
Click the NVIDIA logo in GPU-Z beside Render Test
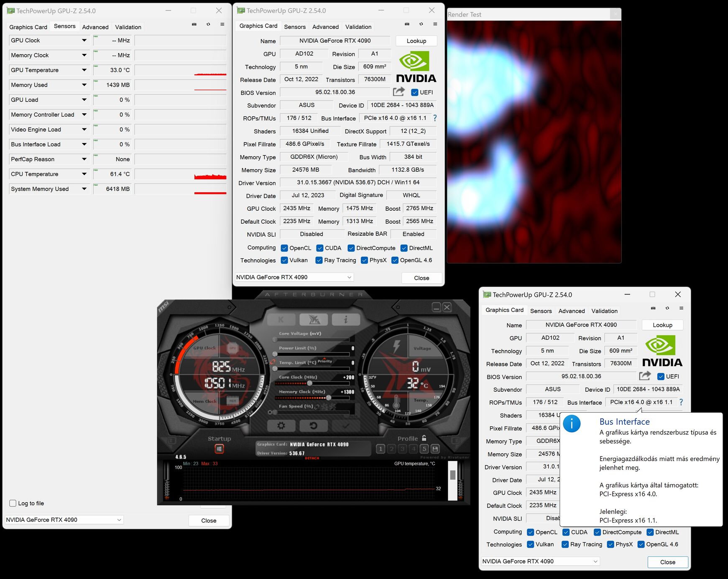[x=416, y=67]
